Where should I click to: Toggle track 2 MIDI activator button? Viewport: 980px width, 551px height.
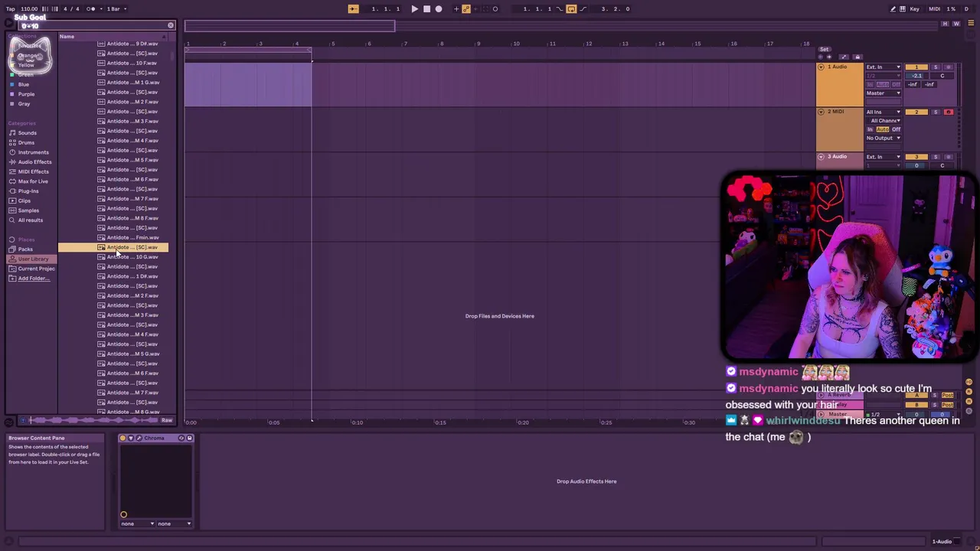point(916,112)
